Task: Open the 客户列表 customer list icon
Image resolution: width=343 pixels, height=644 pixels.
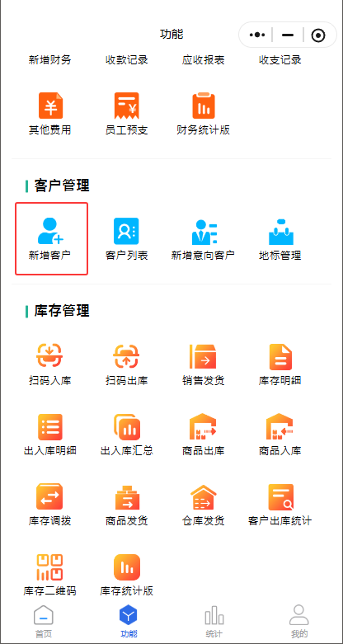Action: tap(126, 231)
